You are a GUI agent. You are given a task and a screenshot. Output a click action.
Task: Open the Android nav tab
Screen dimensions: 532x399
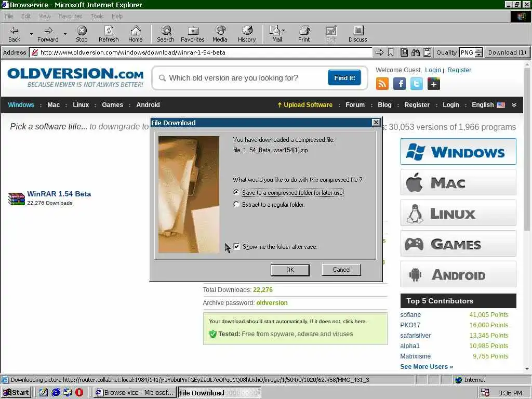click(x=148, y=105)
